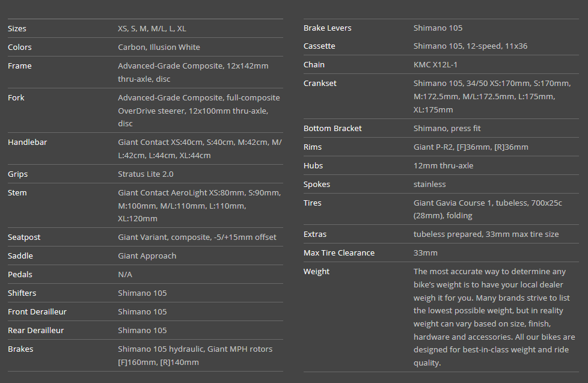Click the Fork row label
This screenshot has height=383, width=588.
(16, 98)
